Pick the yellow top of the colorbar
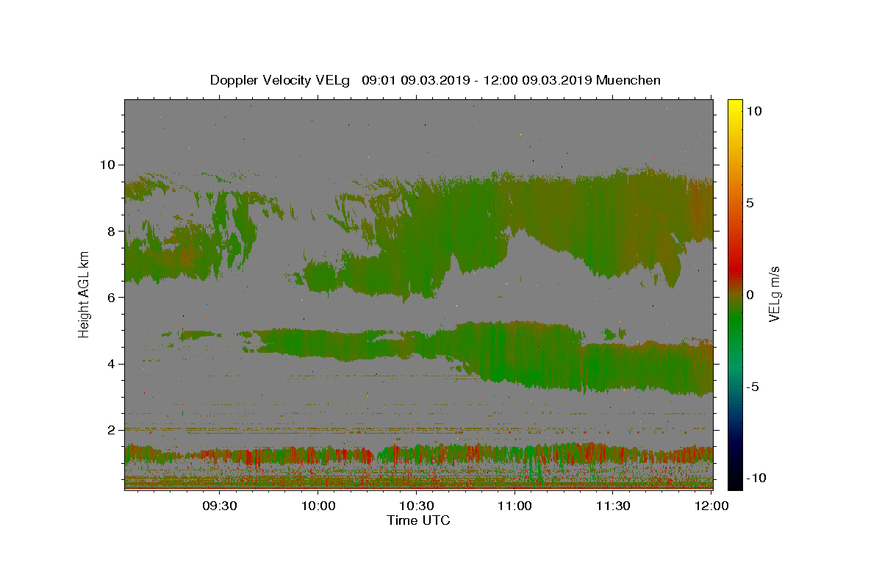This screenshot has width=882, height=588. 735,107
